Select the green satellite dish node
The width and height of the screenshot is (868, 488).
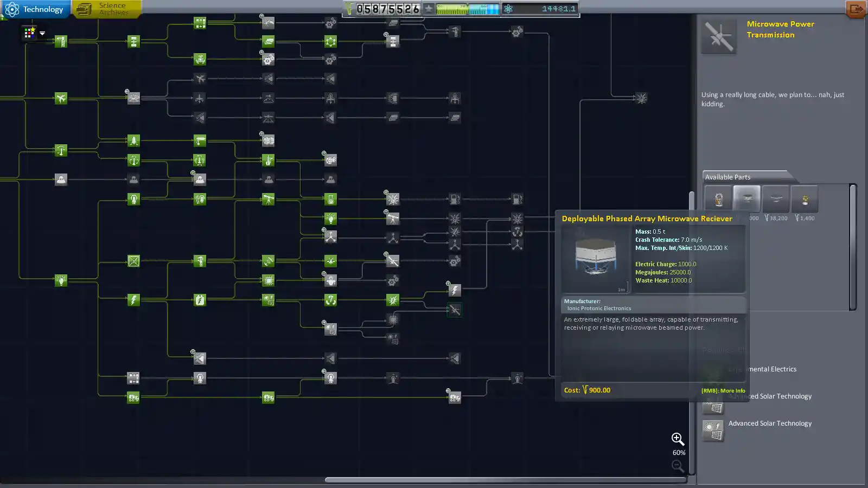(x=268, y=261)
